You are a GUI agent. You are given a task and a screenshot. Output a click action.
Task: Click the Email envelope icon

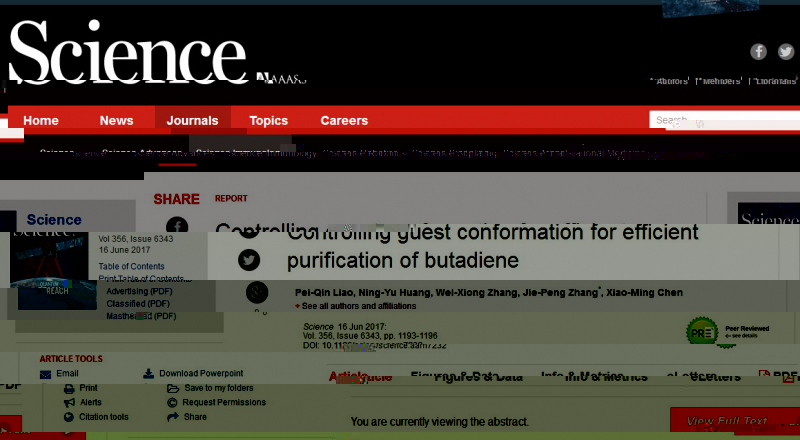[x=45, y=374]
